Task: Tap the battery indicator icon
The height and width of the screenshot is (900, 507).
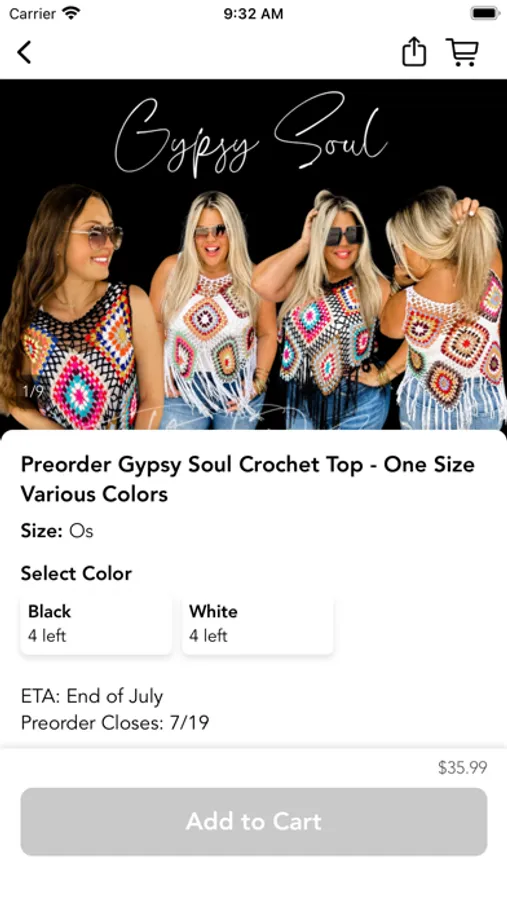Action: pos(485,13)
